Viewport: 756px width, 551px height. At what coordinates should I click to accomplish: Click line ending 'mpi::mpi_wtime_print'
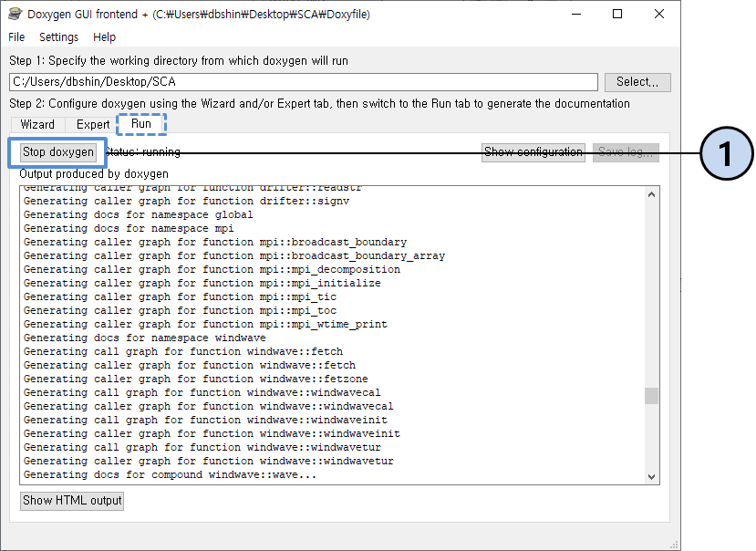(x=205, y=324)
